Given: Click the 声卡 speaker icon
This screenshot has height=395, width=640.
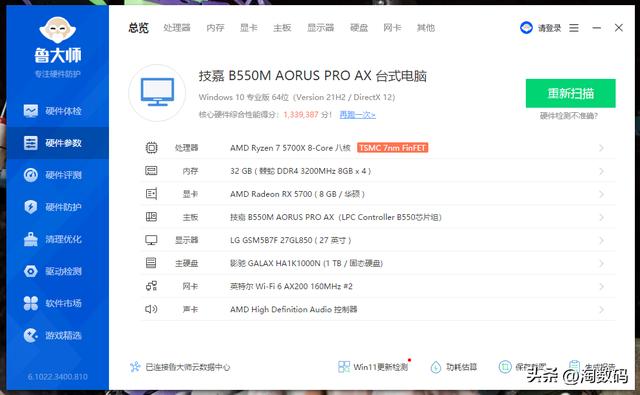Looking at the screenshot, I should pyautogui.click(x=151, y=309).
